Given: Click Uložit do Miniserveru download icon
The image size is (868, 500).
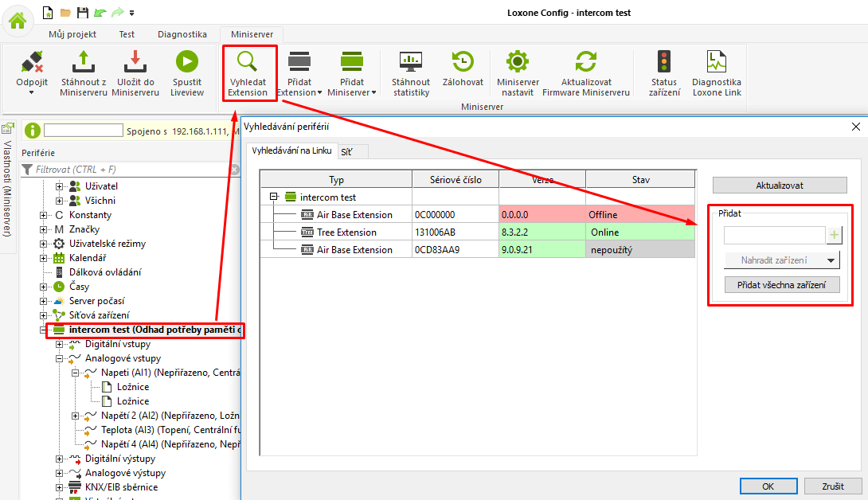Looking at the screenshot, I should (x=135, y=62).
